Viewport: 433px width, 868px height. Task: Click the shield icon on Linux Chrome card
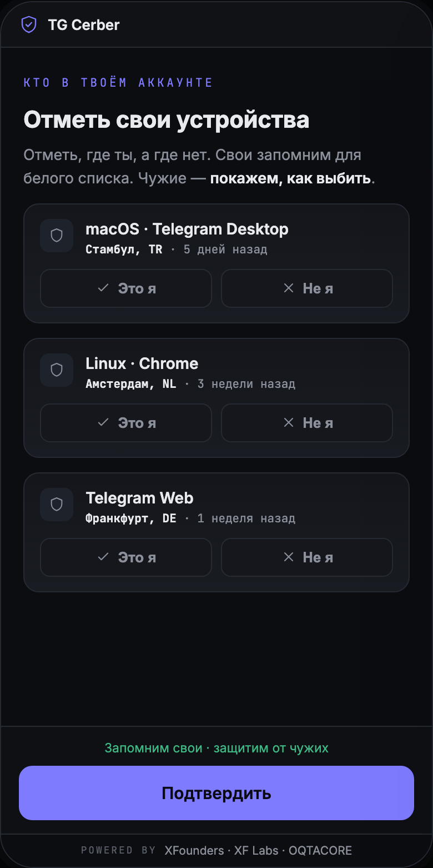57,370
